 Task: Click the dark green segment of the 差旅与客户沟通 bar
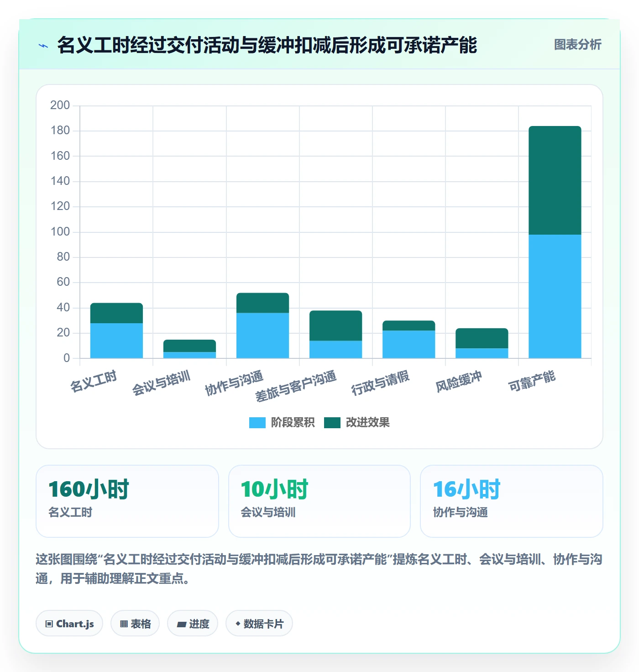[x=335, y=325]
